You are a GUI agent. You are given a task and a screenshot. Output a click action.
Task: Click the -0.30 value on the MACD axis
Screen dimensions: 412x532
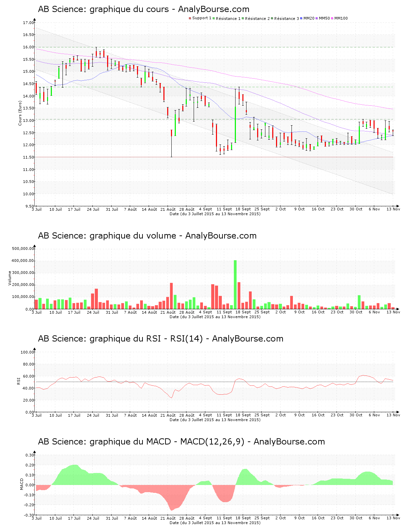coord(29,515)
